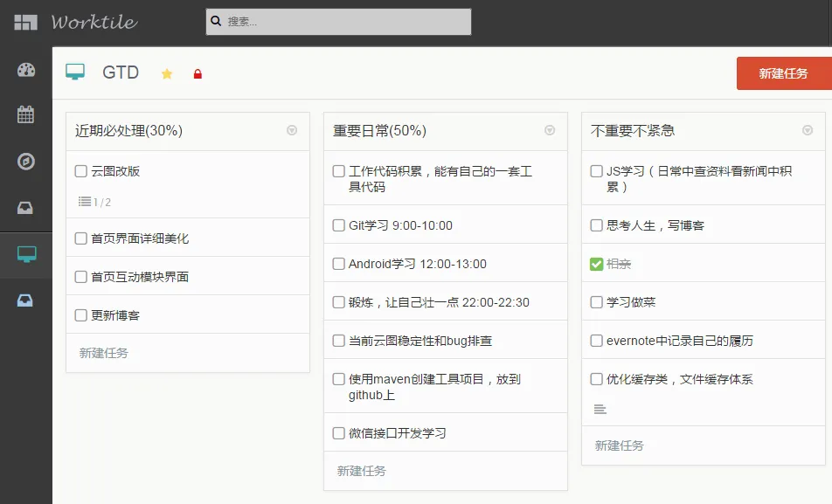Open the evernote中记录自己的履历 task text
832x504 pixels.
[x=680, y=341]
